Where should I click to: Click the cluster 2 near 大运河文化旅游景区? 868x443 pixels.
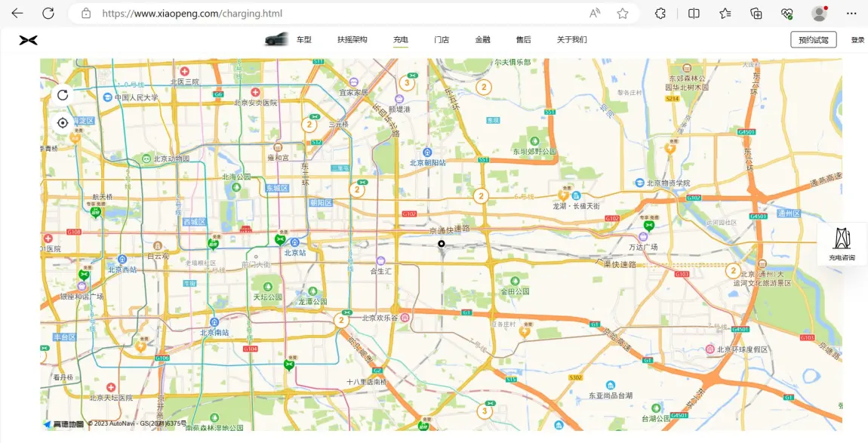(x=733, y=272)
